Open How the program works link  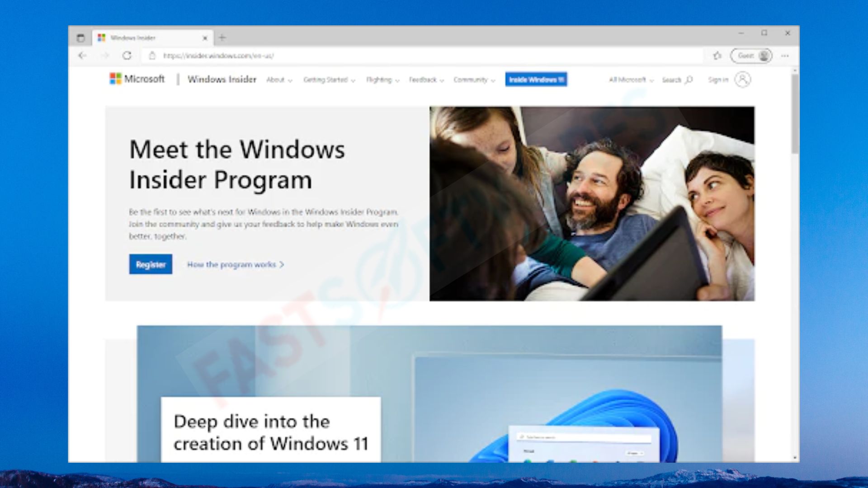pyautogui.click(x=236, y=264)
